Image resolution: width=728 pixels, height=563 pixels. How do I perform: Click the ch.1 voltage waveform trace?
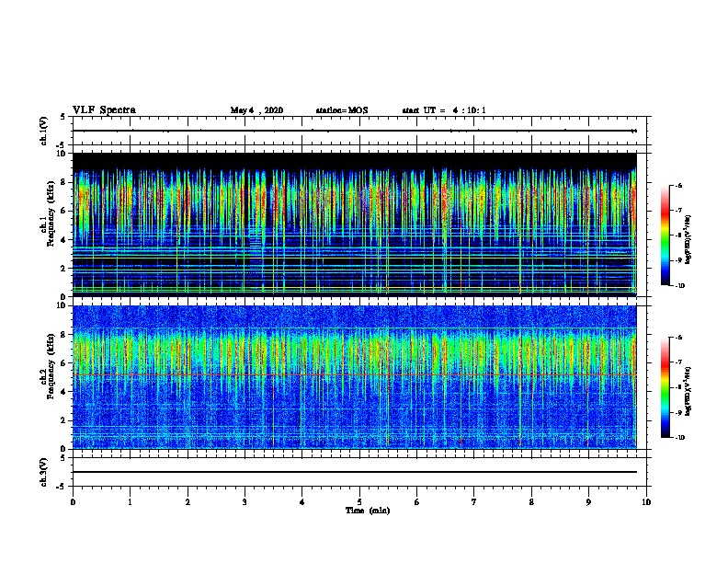coord(355,131)
